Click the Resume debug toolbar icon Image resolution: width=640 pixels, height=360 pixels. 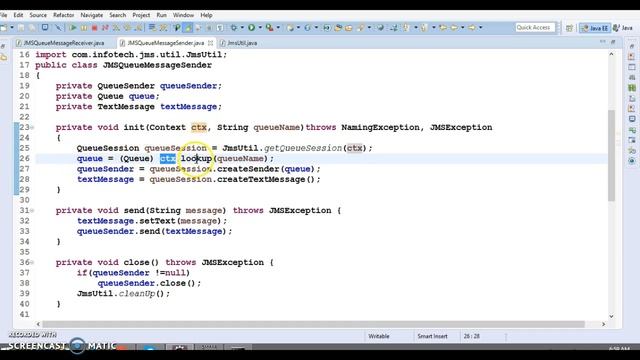tap(73, 28)
